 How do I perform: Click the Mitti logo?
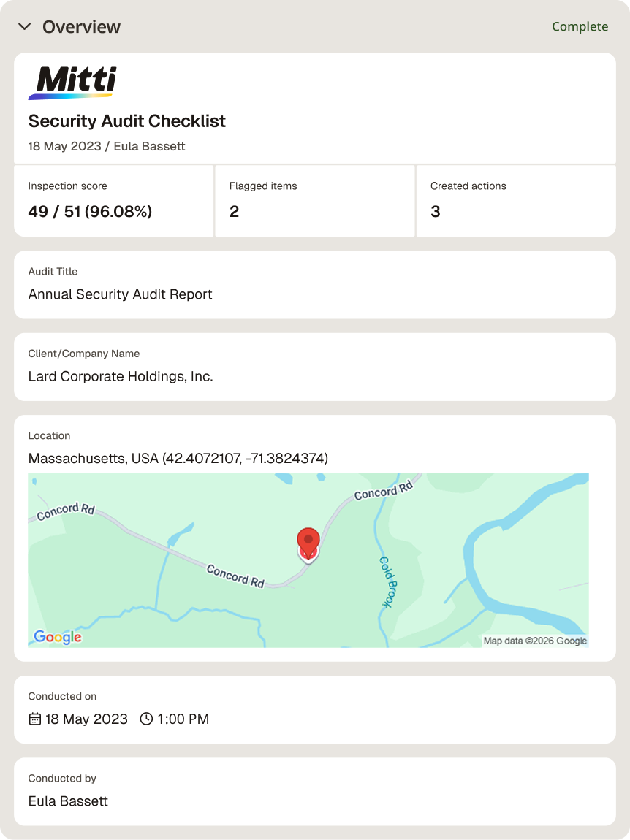(72, 83)
